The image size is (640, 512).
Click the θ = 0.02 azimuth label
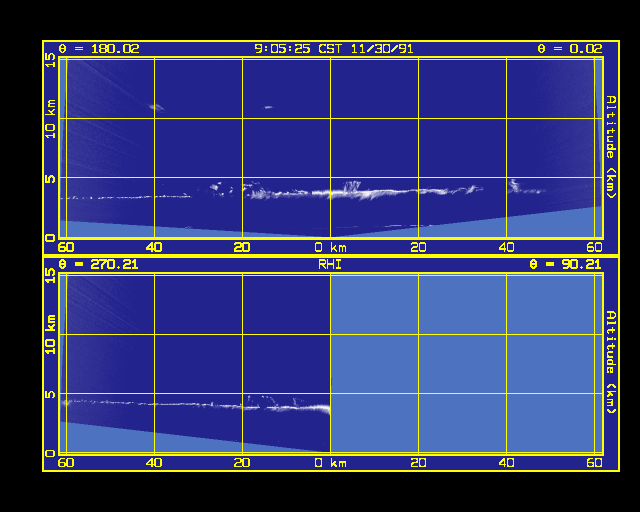570,49
